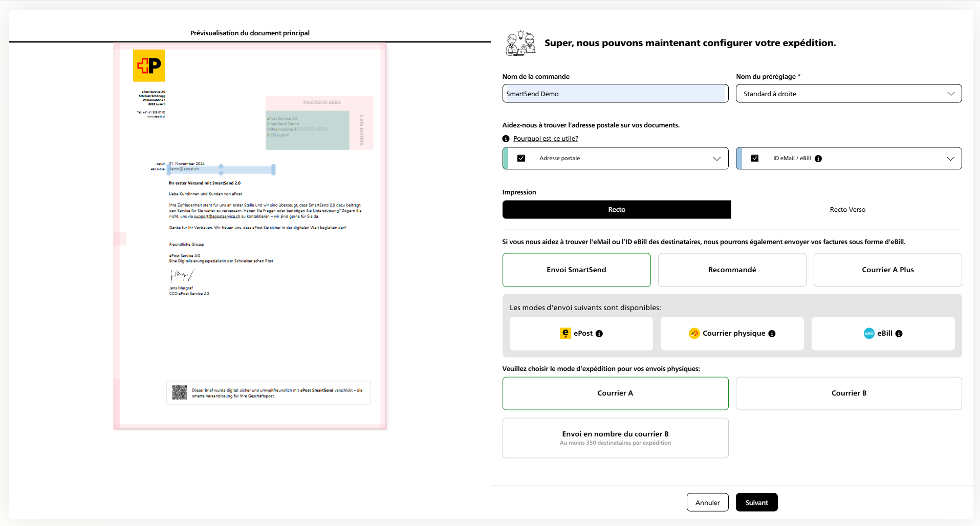
Task: Switch to the Courrier A Plus tab
Action: click(x=887, y=270)
